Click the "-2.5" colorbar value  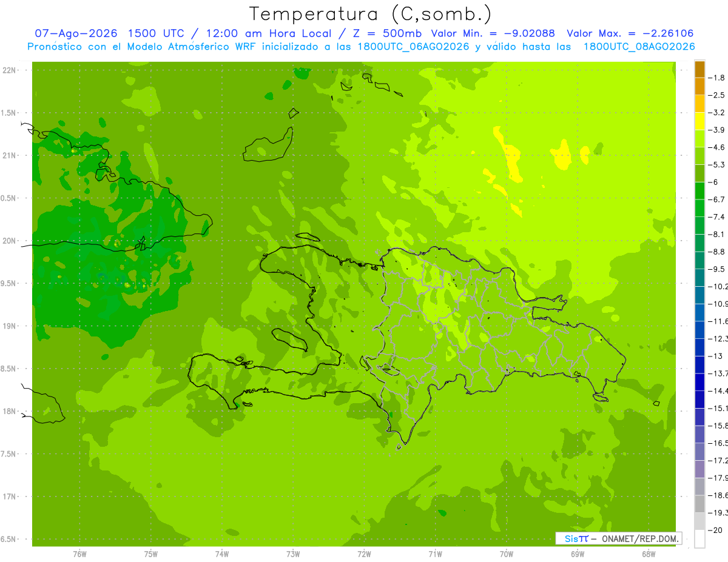[x=717, y=95]
